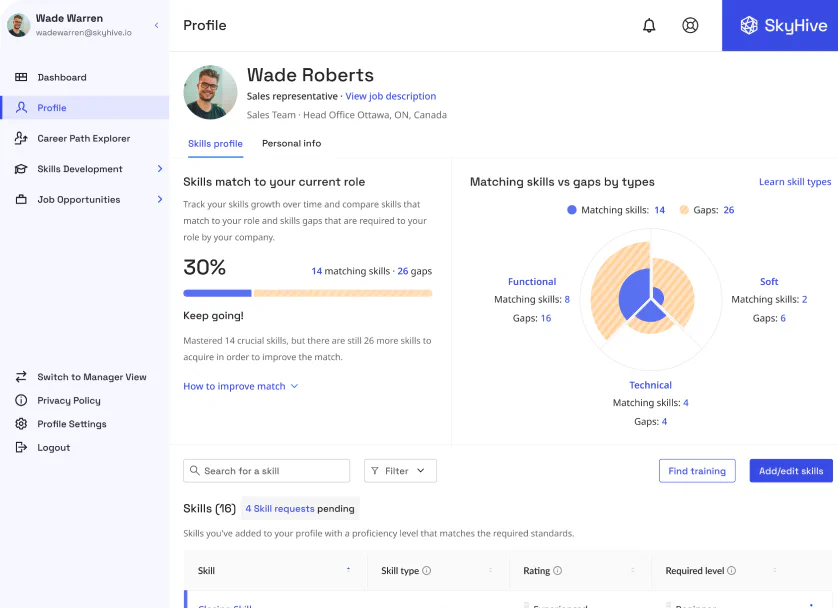Click Logout
838x608 pixels.
click(53, 447)
